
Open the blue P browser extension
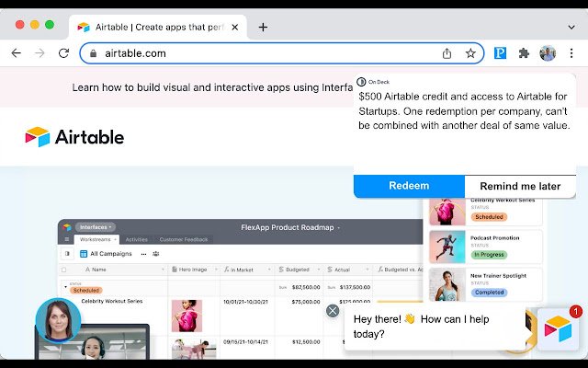coord(500,53)
